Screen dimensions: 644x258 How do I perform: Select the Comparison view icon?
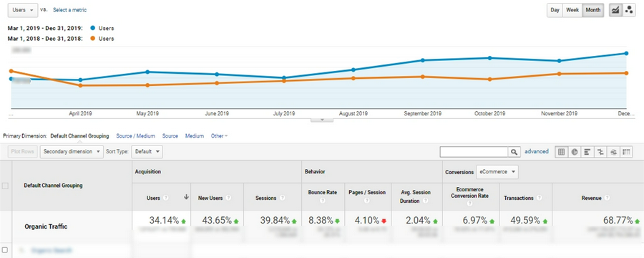(600, 152)
